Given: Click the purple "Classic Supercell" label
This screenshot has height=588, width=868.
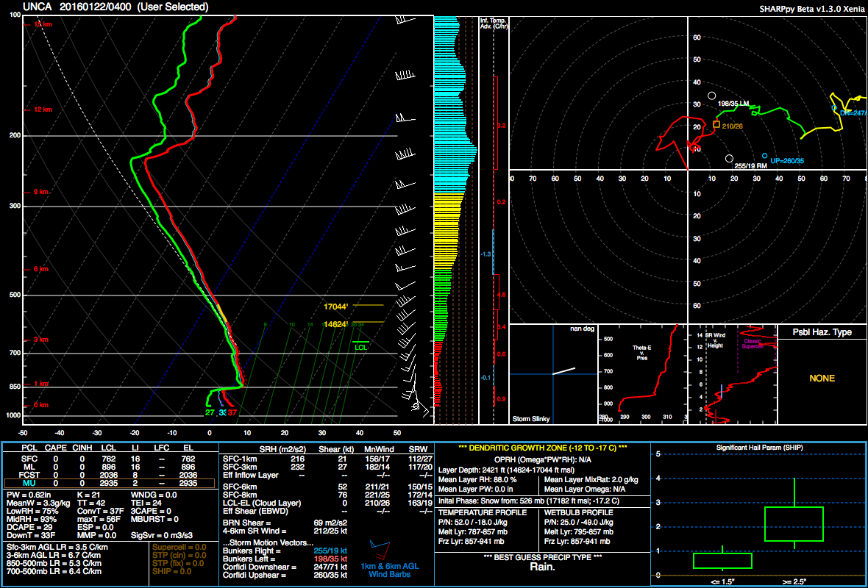Looking at the screenshot, I should 753,343.
